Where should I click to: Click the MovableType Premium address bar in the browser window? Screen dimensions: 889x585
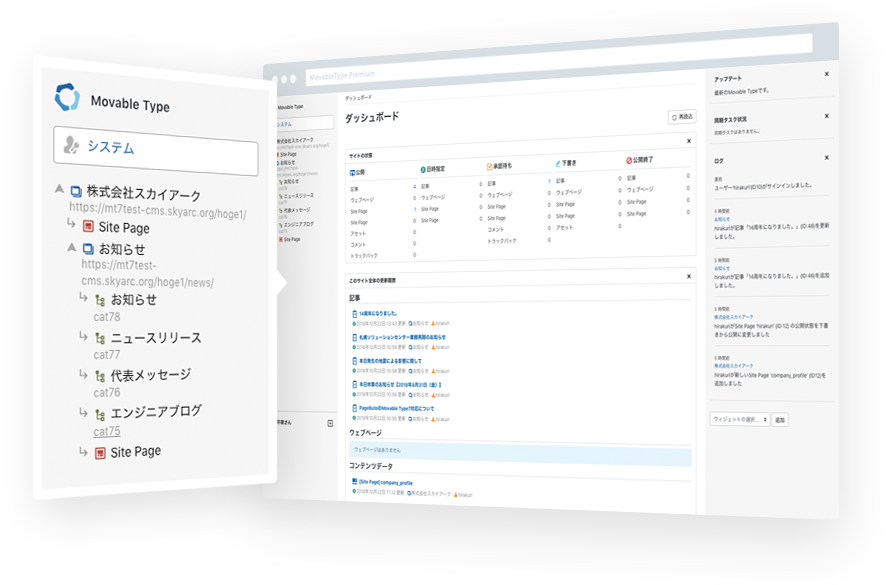pyautogui.click(x=558, y=60)
